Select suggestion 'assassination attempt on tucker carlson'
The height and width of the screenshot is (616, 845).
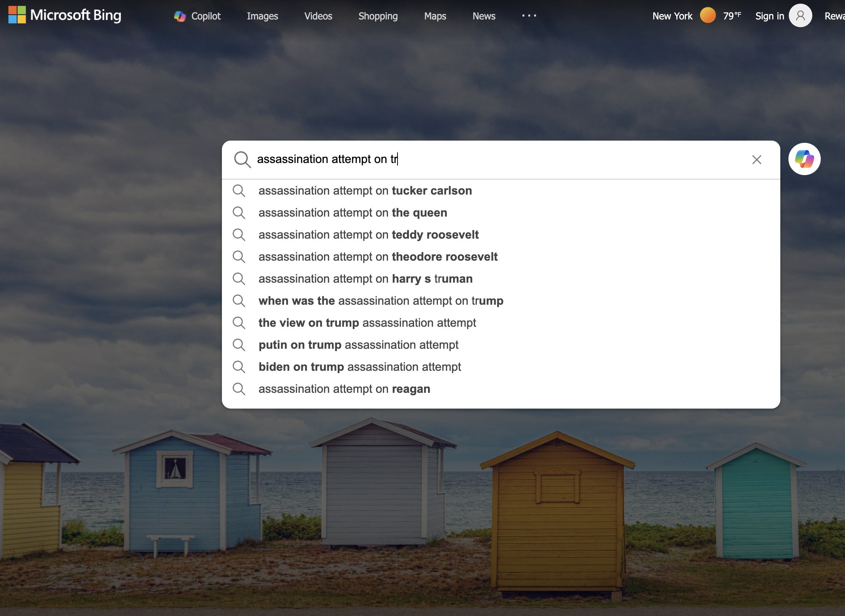point(501,191)
